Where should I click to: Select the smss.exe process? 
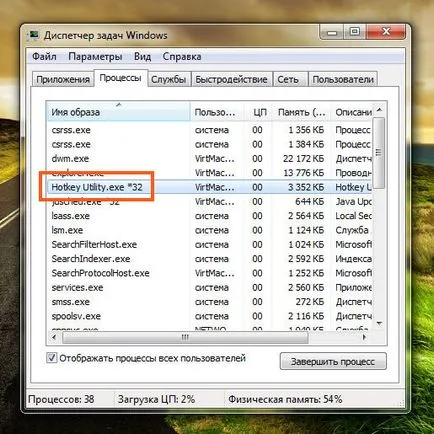(209, 302)
